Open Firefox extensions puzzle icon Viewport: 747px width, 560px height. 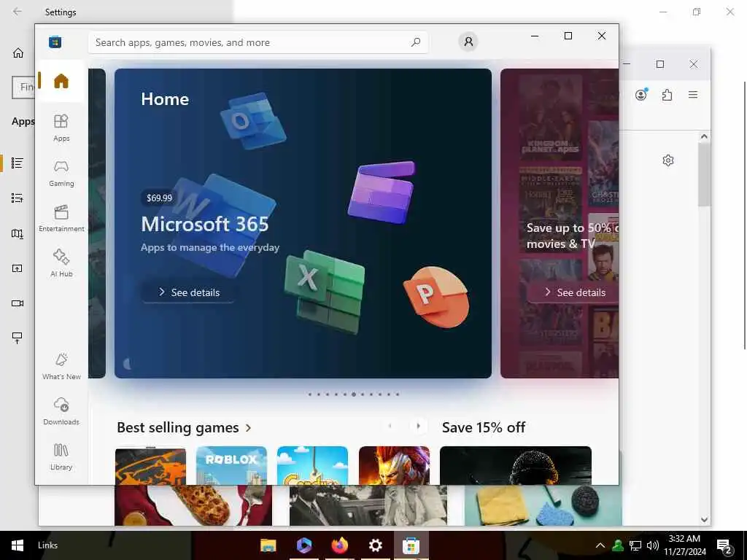point(667,95)
